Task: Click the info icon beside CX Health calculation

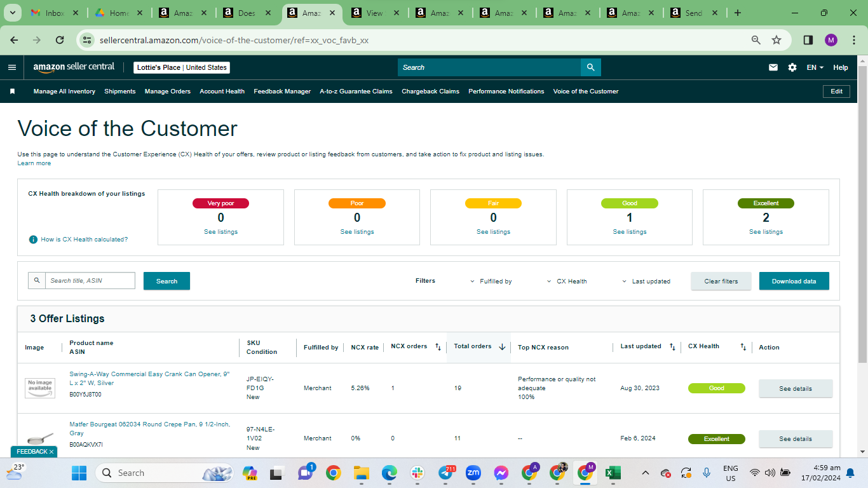Action: tap(33, 240)
